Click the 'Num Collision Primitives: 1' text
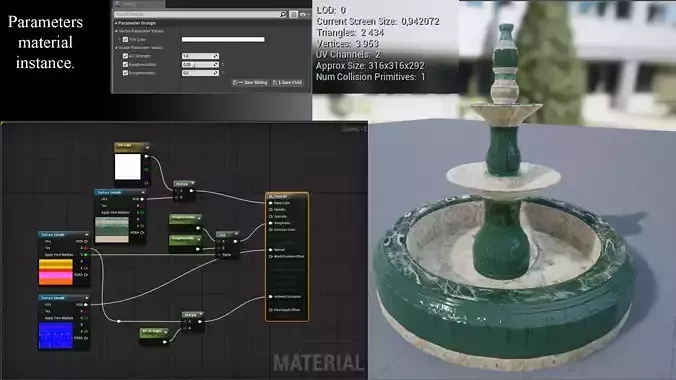The height and width of the screenshot is (380, 676). [371, 77]
